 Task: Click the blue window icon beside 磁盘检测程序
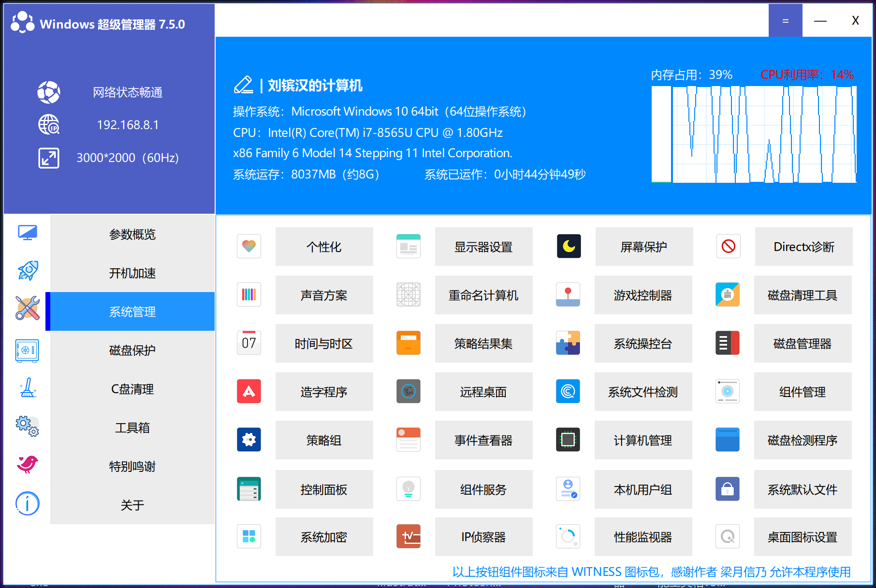click(x=728, y=440)
